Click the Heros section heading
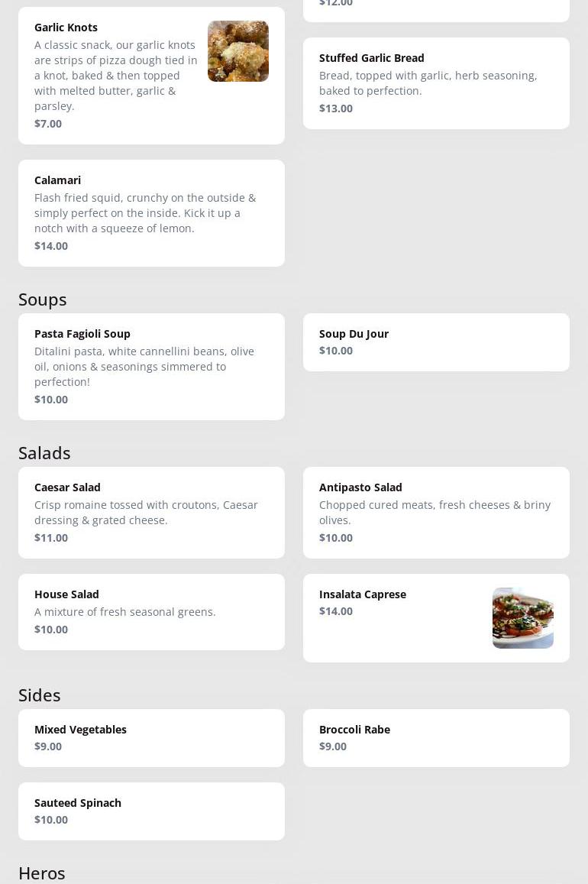 pyautogui.click(x=42, y=873)
